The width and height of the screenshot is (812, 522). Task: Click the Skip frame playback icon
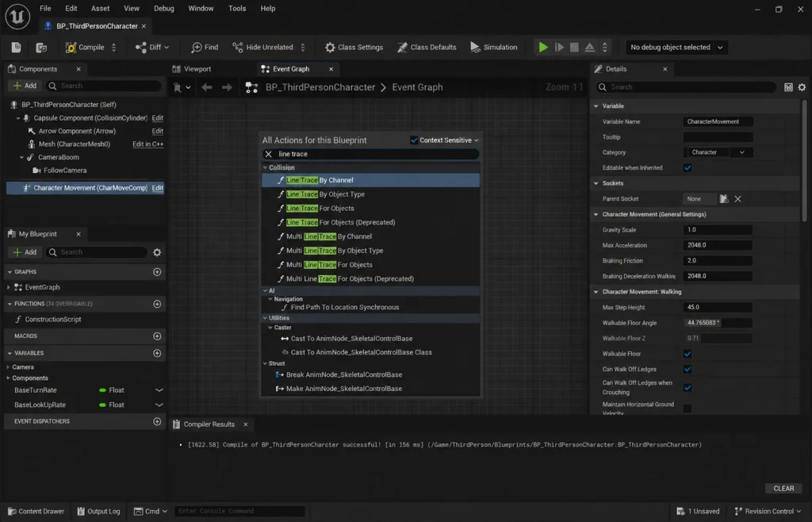click(x=559, y=47)
